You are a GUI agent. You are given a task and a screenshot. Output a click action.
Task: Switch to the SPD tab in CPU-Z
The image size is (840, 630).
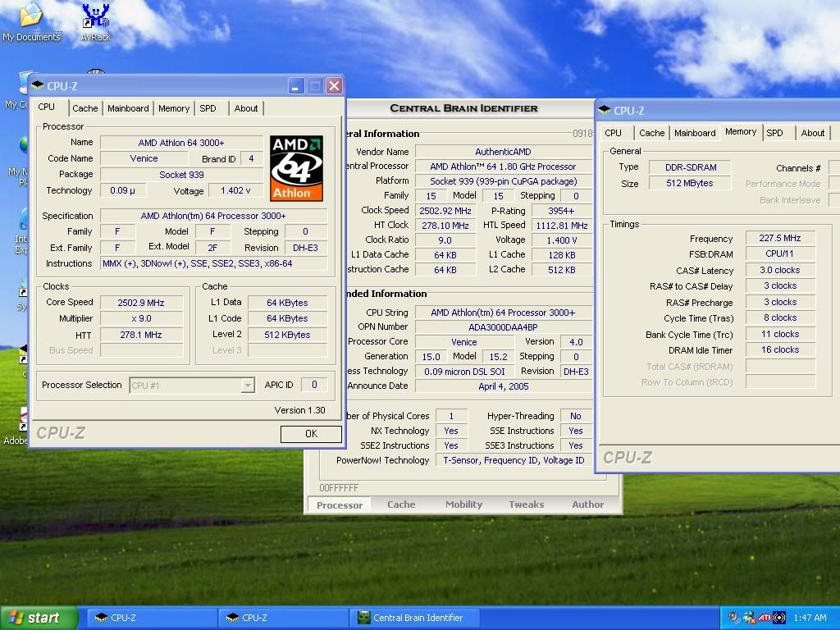click(x=208, y=107)
